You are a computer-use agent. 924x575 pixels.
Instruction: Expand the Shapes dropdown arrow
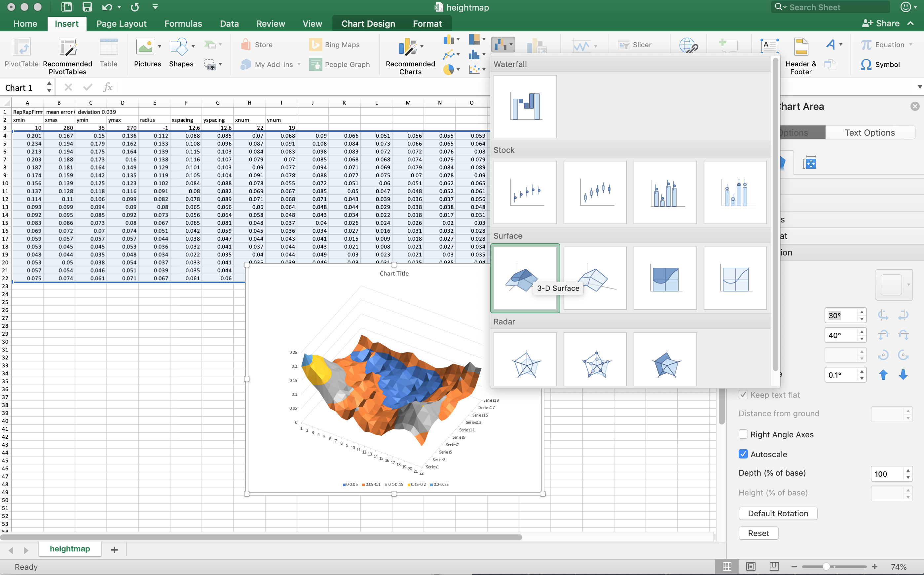(193, 47)
